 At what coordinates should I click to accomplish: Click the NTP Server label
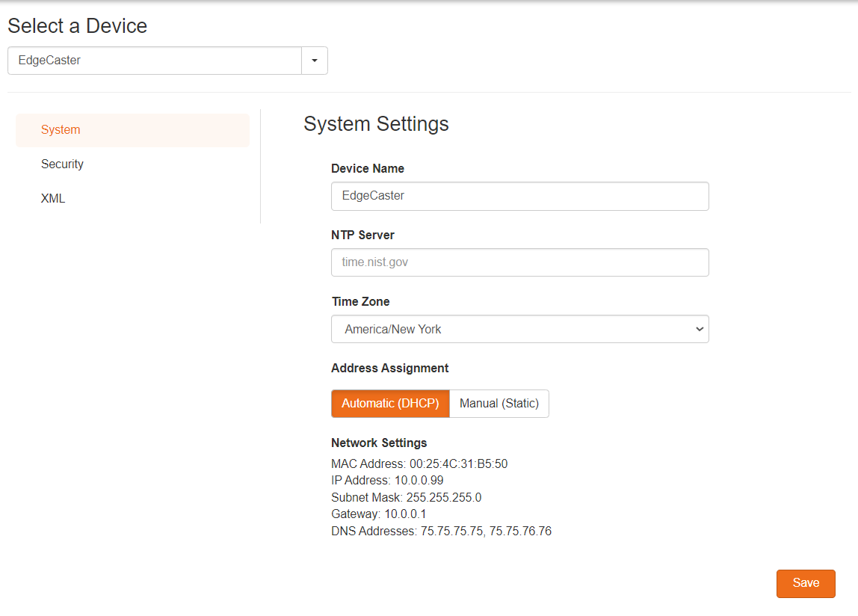pyautogui.click(x=362, y=235)
